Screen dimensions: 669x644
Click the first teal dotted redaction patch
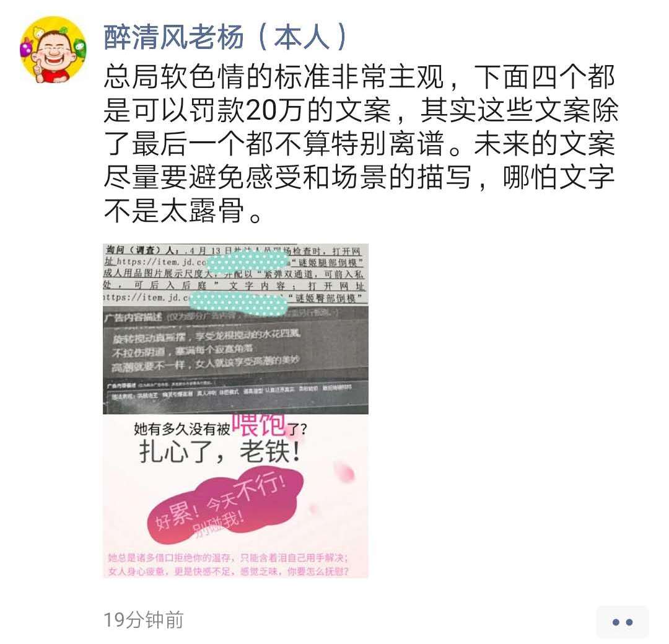247,262
